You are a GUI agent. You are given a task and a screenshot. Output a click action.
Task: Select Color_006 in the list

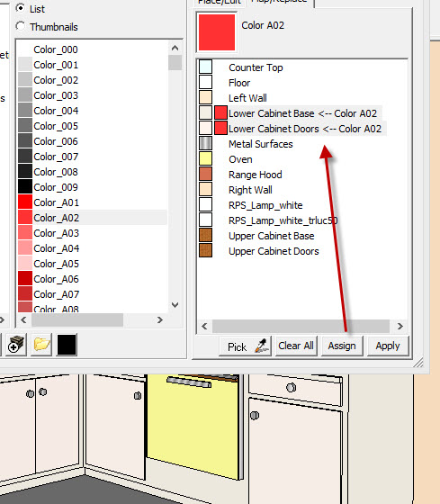92,141
